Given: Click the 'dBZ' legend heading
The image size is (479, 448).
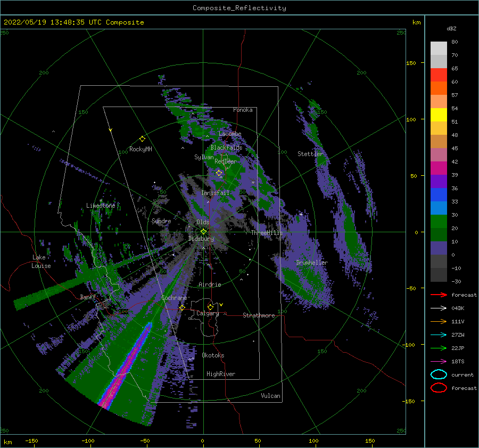Looking at the screenshot, I should [x=451, y=28].
